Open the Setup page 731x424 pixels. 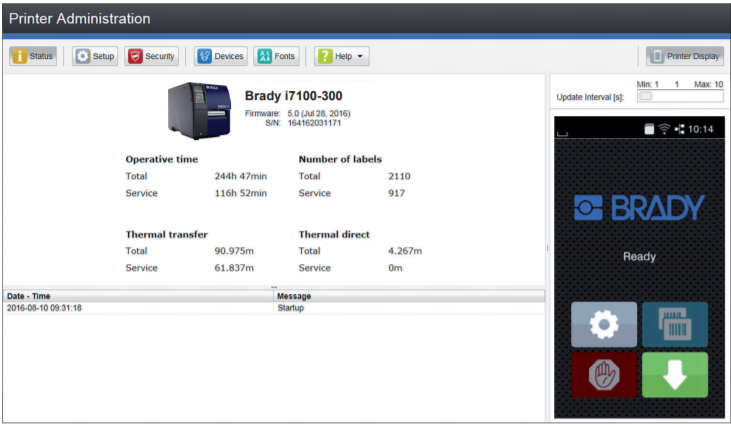[95, 56]
